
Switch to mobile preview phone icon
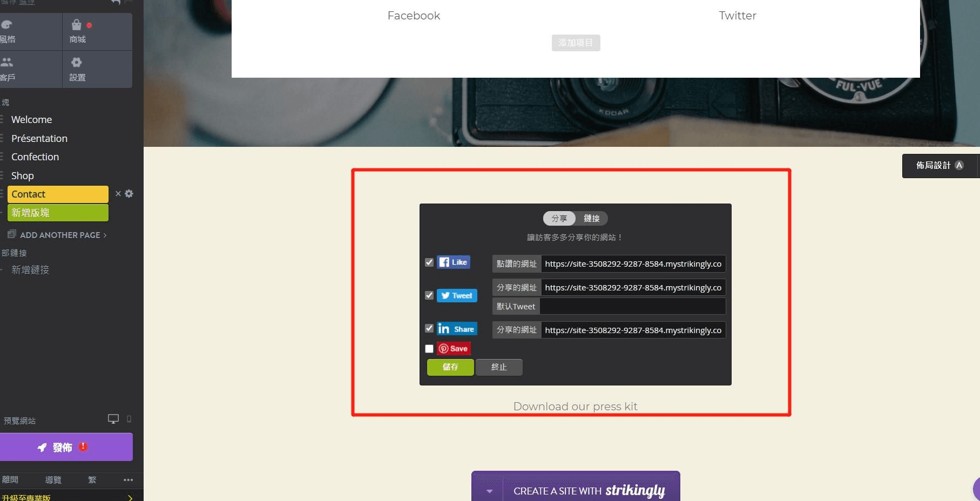point(129,419)
